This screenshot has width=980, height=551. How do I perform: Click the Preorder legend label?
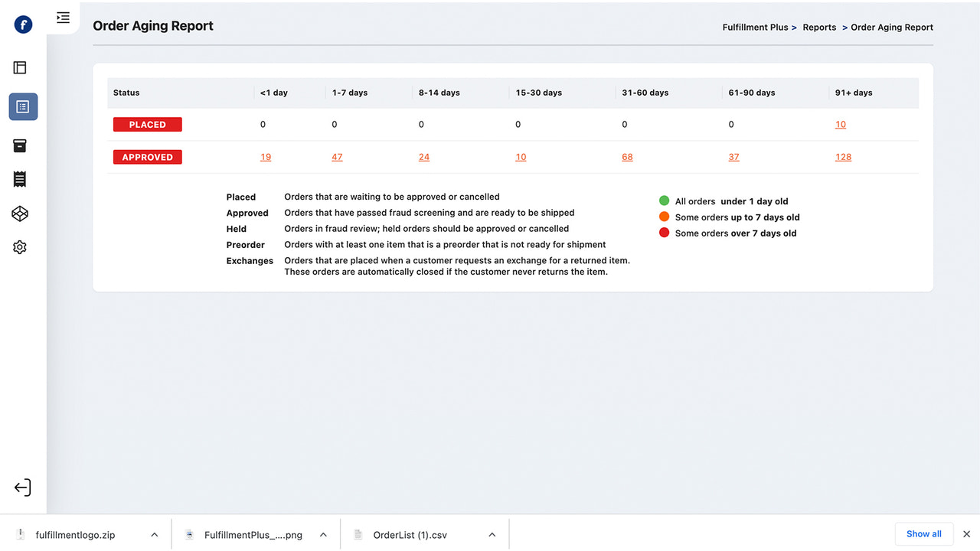point(246,245)
